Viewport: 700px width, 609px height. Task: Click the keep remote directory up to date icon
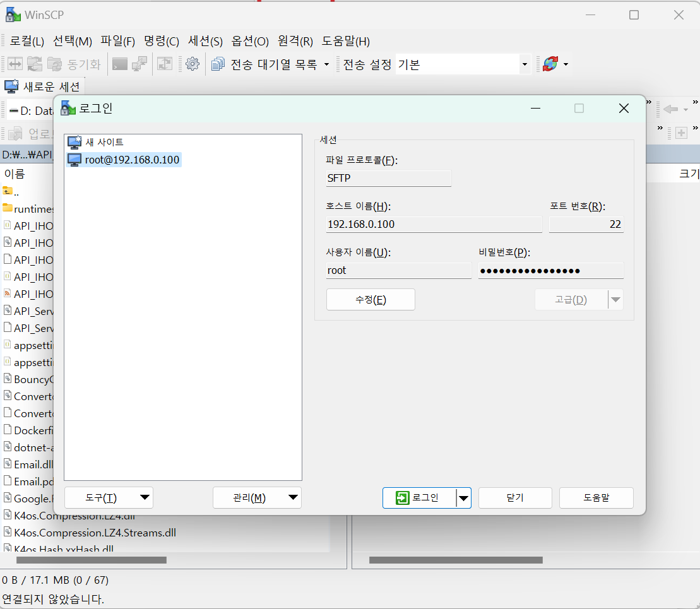[165, 64]
